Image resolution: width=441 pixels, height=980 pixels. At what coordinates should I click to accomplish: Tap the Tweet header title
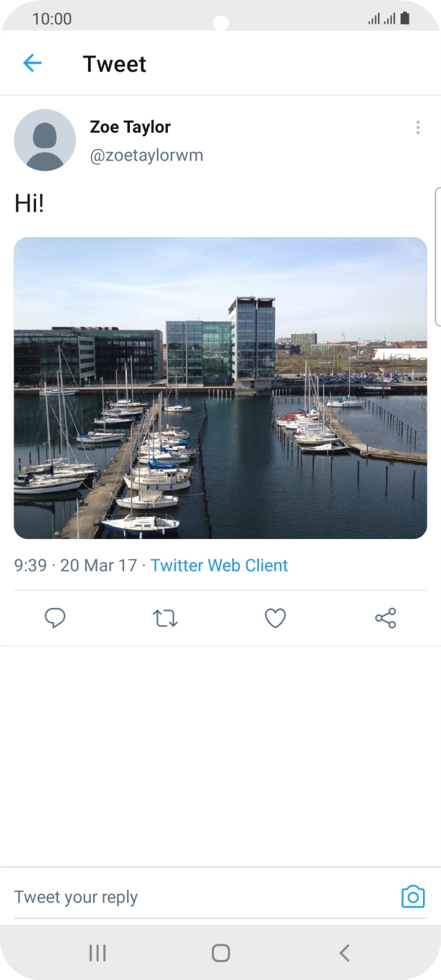tap(115, 64)
